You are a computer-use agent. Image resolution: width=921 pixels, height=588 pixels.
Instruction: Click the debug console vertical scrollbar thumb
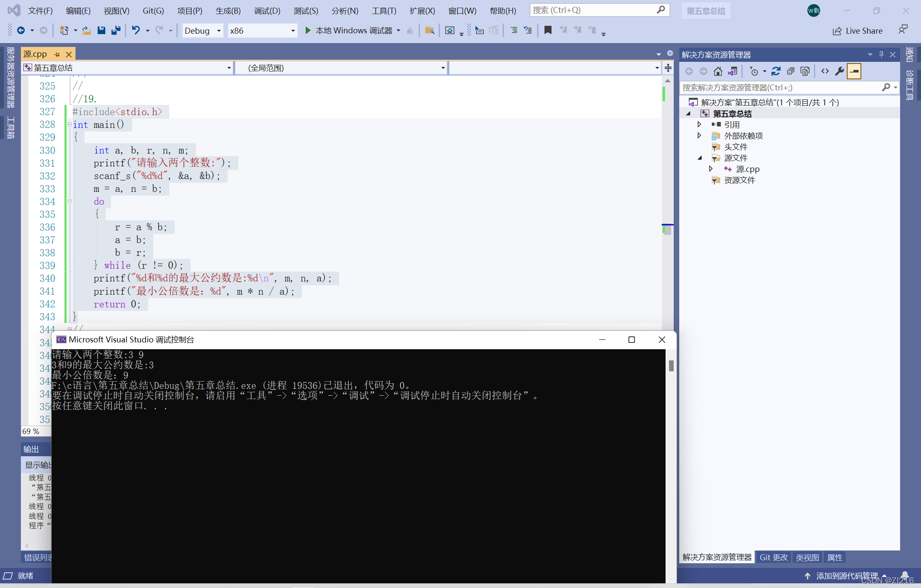click(671, 366)
